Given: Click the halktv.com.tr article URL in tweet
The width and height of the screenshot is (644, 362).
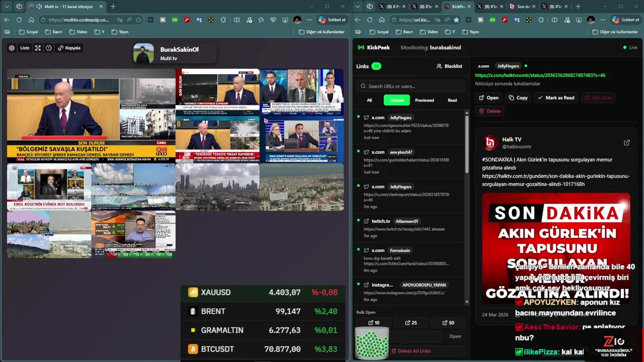Looking at the screenshot, I should 555,180.
